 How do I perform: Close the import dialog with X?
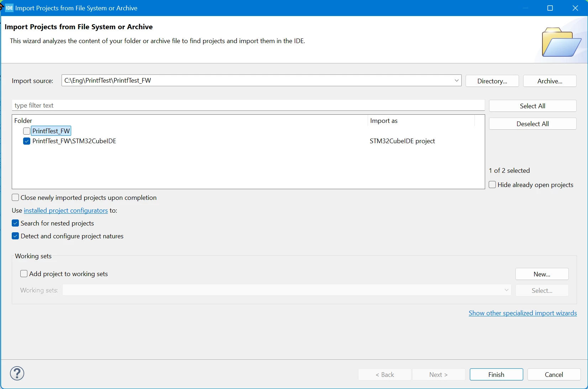(575, 8)
